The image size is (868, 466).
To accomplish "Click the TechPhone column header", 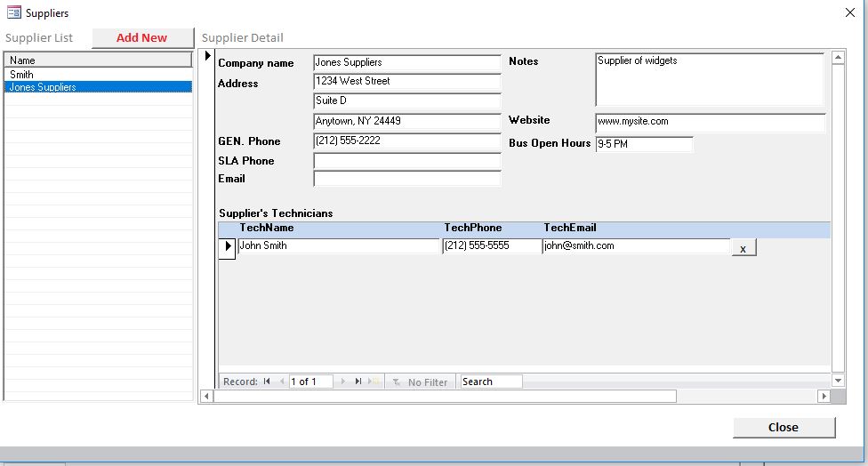I will pyautogui.click(x=473, y=228).
